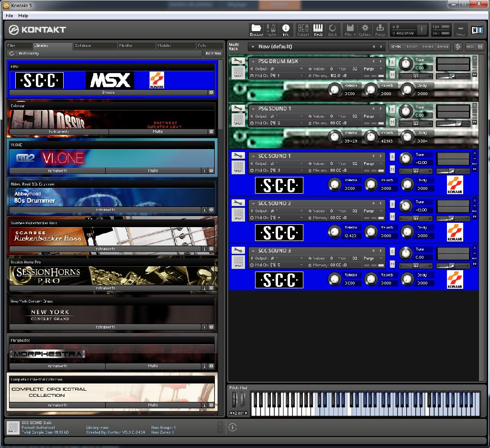The image size is (490, 448).
Task: Show info for the VI.ONE library
Action: 204,171
